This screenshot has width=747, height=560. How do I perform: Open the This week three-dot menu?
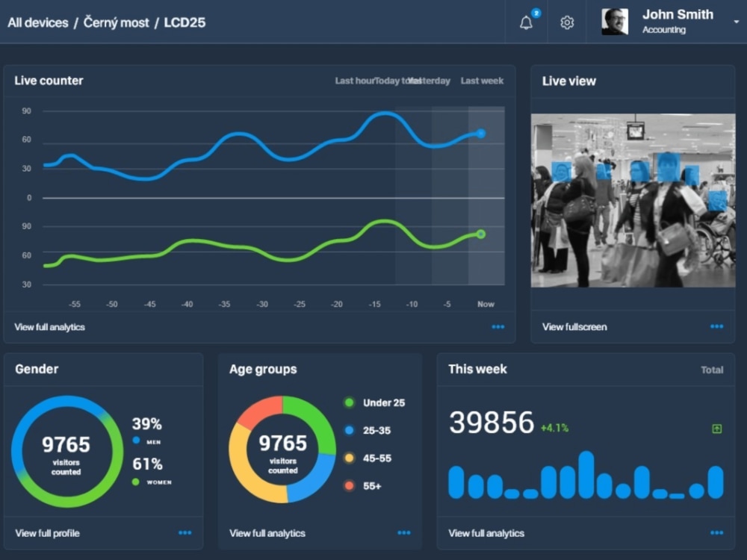coord(716,533)
